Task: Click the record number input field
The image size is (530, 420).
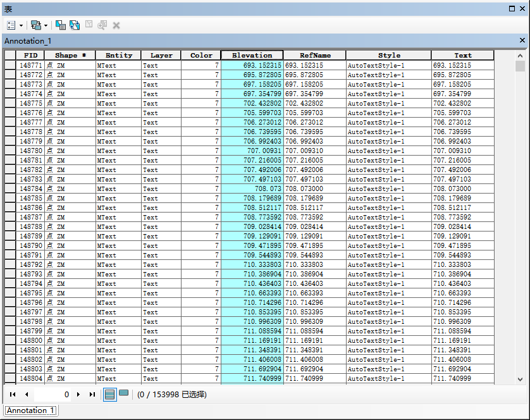Action: (x=52, y=394)
